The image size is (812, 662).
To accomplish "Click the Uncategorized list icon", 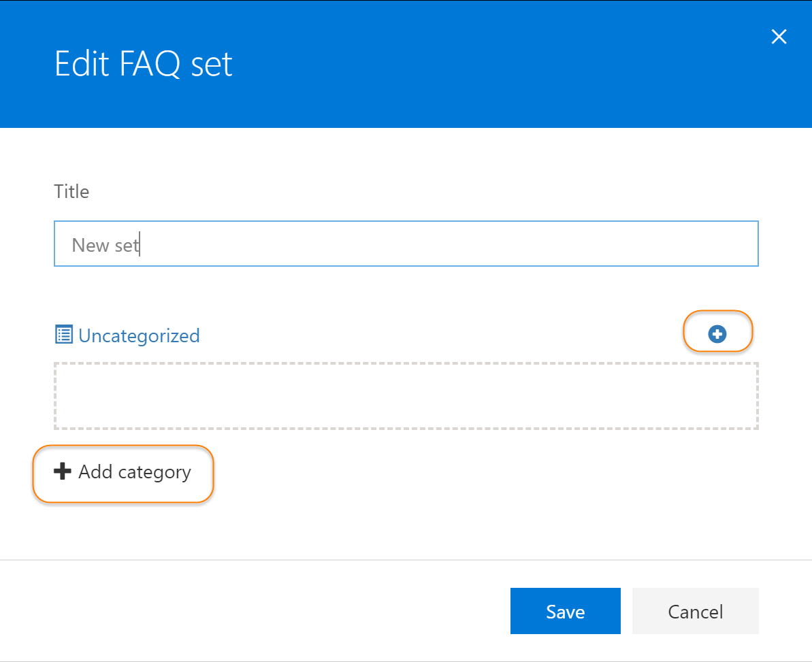I will [64, 335].
